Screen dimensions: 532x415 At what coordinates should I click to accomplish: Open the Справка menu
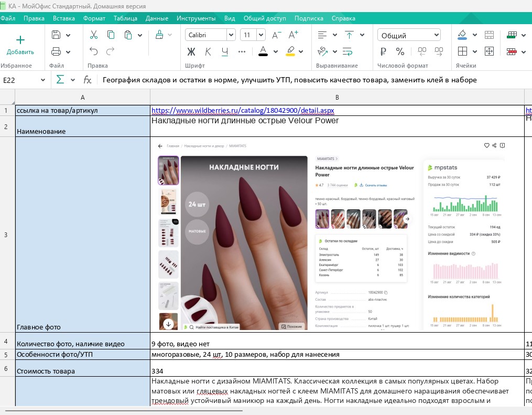tap(343, 18)
